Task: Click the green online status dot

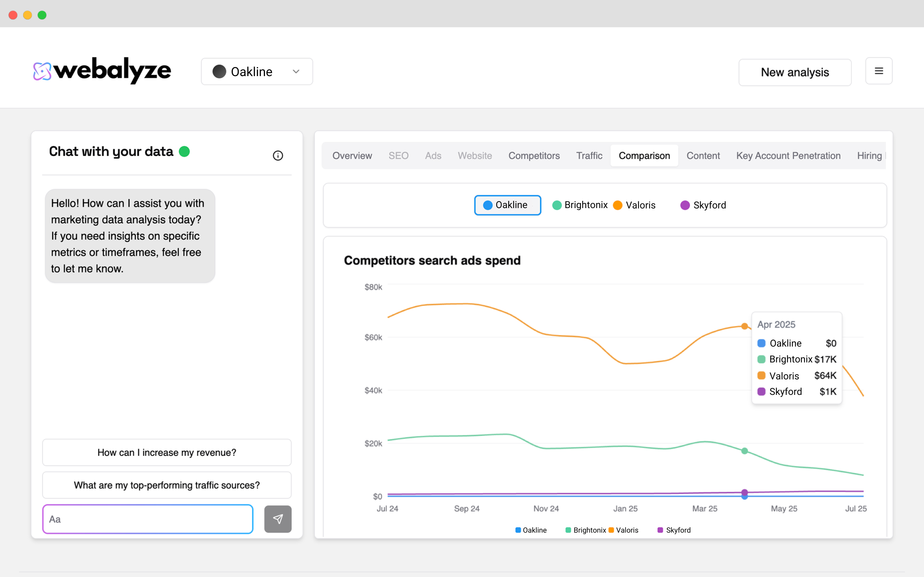Action: 184,151
